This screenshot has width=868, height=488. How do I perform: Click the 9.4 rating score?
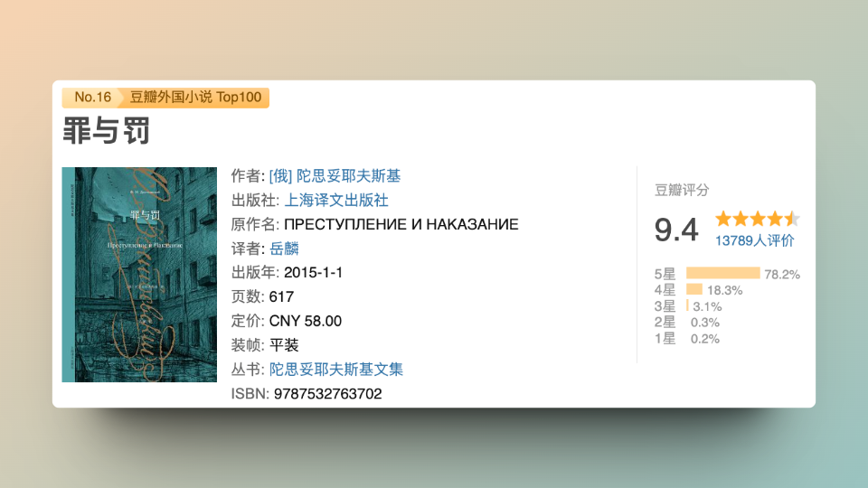676,230
